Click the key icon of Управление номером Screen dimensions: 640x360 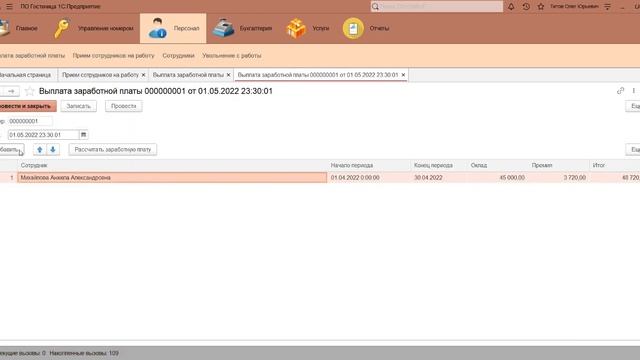tap(62, 28)
